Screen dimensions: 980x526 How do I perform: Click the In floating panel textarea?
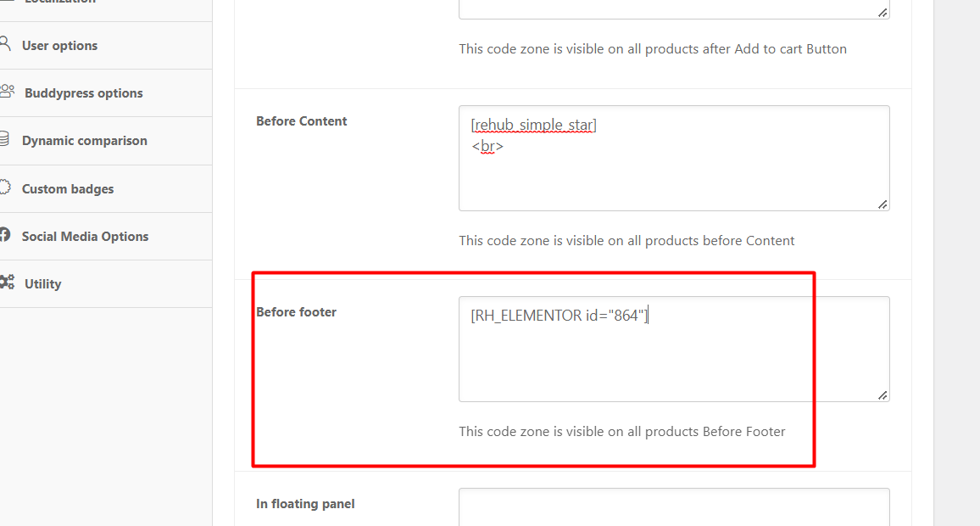coord(674,507)
